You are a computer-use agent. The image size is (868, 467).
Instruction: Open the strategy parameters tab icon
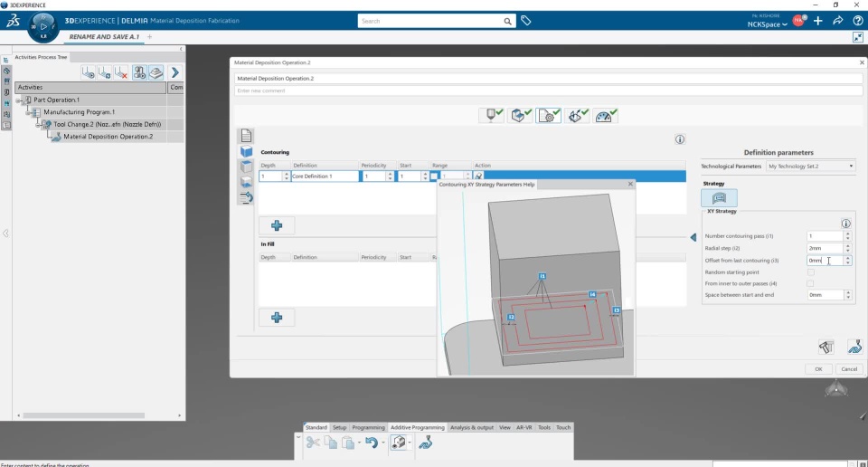coord(549,115)
